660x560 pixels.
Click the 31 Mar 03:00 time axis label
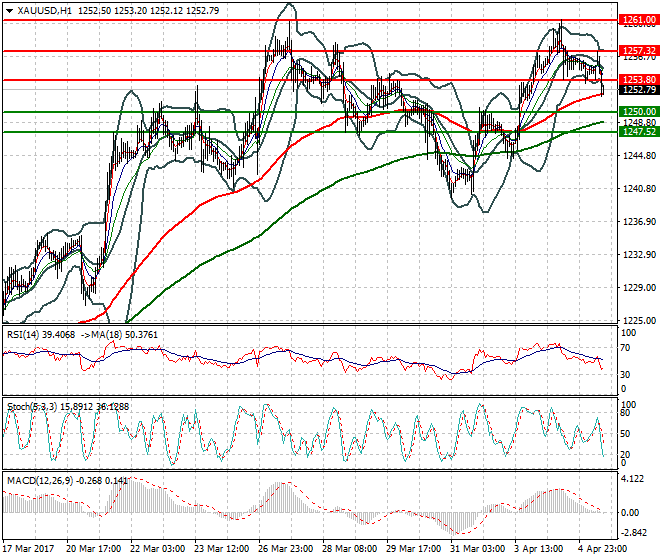(477, 549)
